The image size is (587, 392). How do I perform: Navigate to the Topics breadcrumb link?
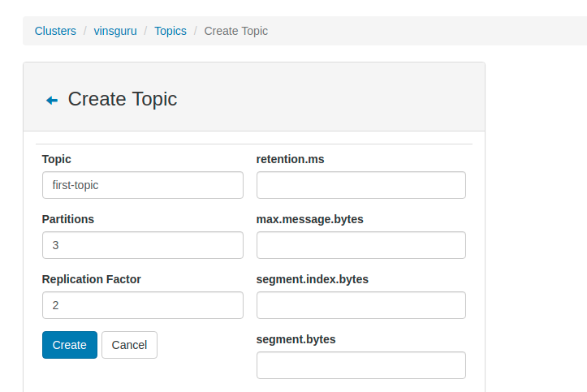point(170,31)
